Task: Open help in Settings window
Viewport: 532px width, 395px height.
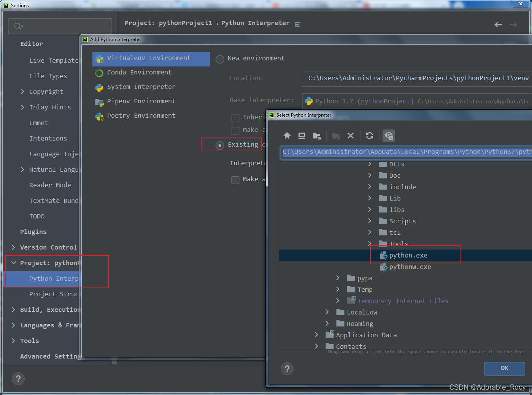Action: click(18, 379)
